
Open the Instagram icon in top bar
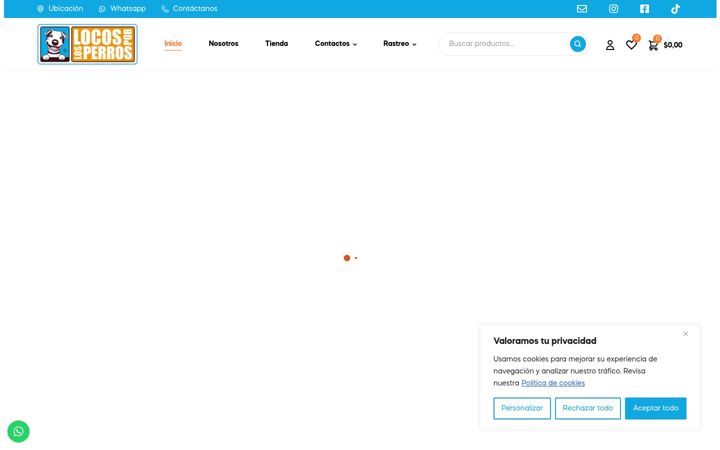click(613, 9)
